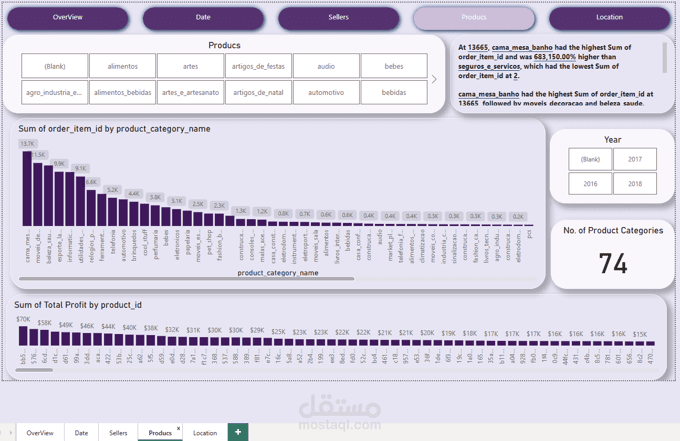Screen dimensions: 680x441
Task: Select the Date navigation button
Action: (203, 18)
